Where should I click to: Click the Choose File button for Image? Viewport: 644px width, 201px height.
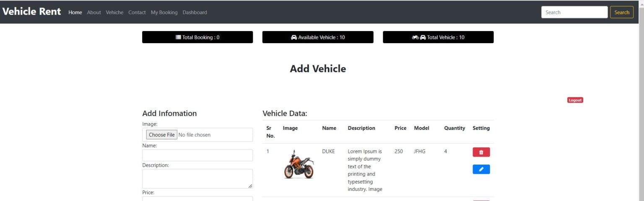(161, 135)
